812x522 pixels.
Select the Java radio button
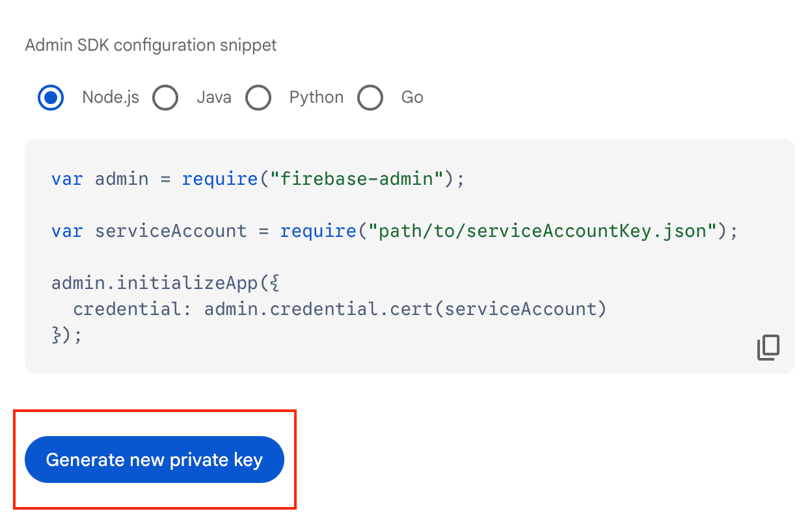[165, 98]
